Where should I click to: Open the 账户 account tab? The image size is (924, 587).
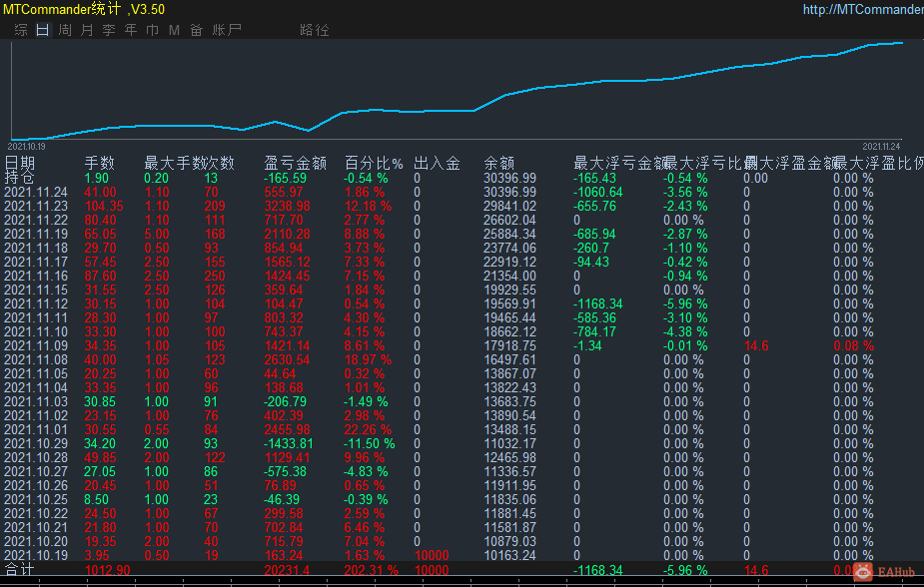(227, 30)
